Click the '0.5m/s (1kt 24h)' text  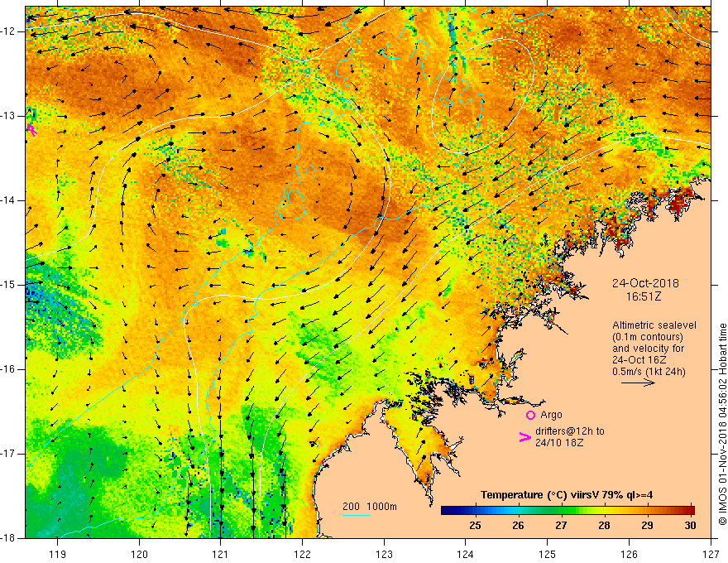(x=649, y=372)
